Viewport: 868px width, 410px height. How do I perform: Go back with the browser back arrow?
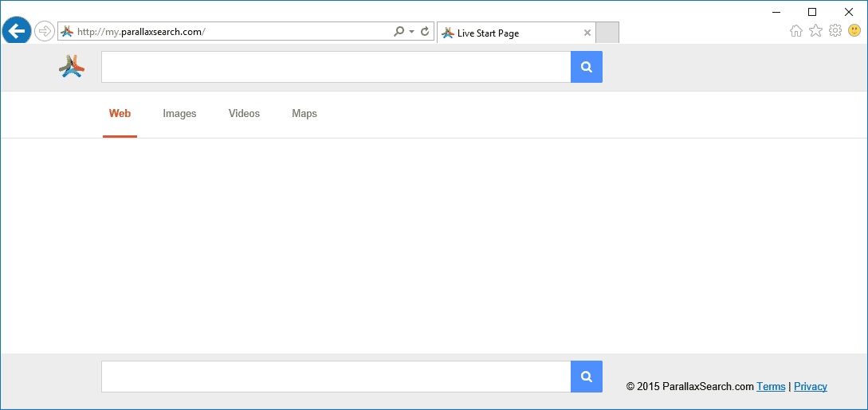tap(17, 31)
